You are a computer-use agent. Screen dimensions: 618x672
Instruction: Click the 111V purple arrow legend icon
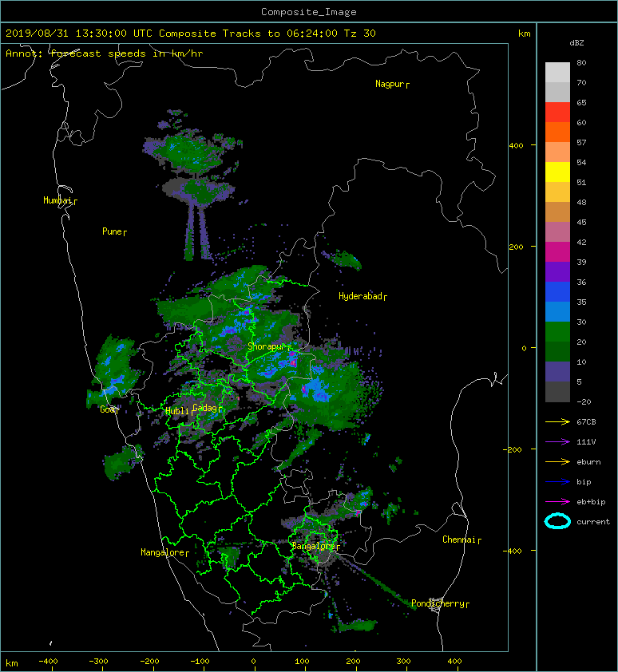[557, 442]
